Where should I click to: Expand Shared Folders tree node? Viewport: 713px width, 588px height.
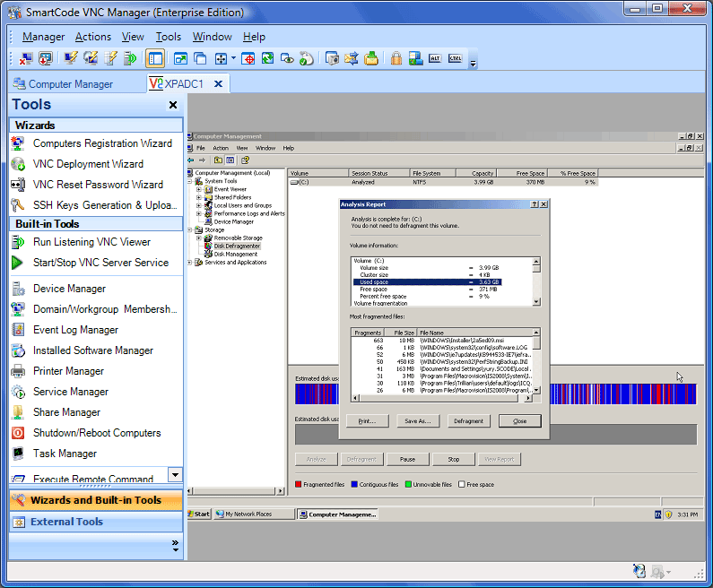[199, 197]
